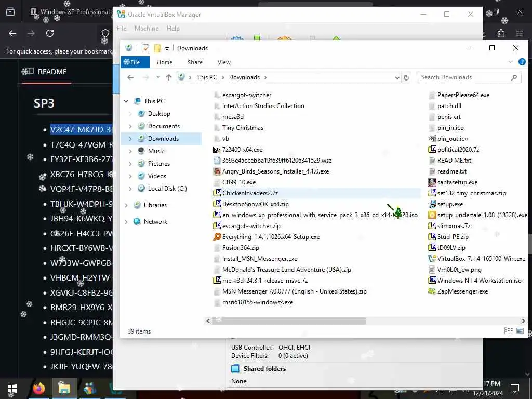
Task: Click This PC in the address breadcrumb
Action: click(x=206, y=77)
